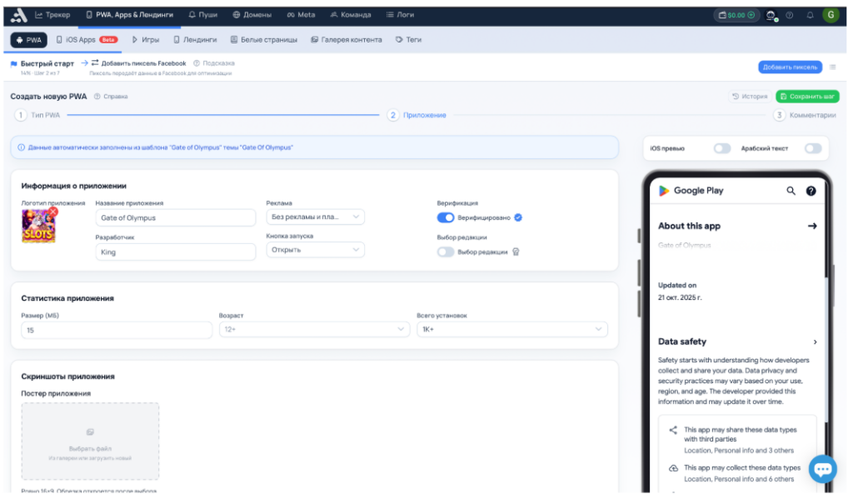853x504 pixels.
Task: Open the Возраст dropdown
Action: point(314,329)
